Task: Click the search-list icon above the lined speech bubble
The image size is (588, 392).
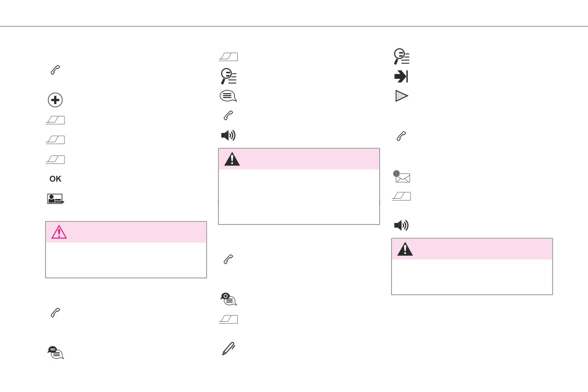Action: tap(228, 76)
